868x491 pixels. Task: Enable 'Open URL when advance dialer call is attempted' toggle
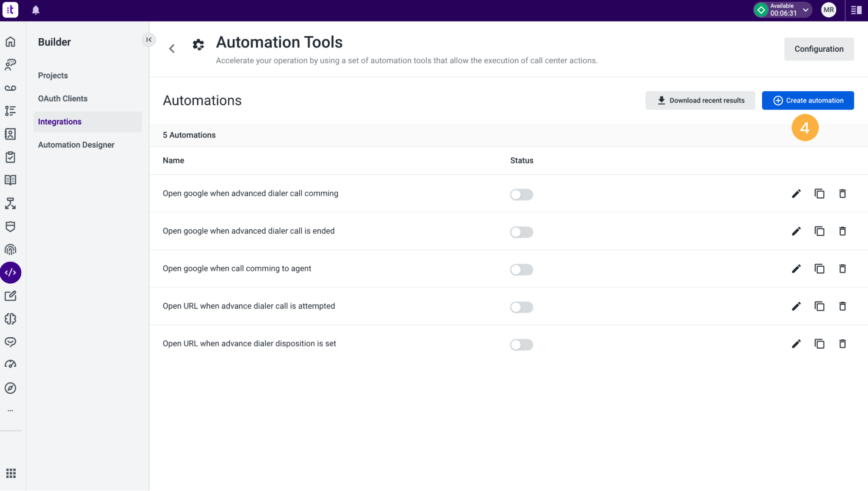coord(521,307)
